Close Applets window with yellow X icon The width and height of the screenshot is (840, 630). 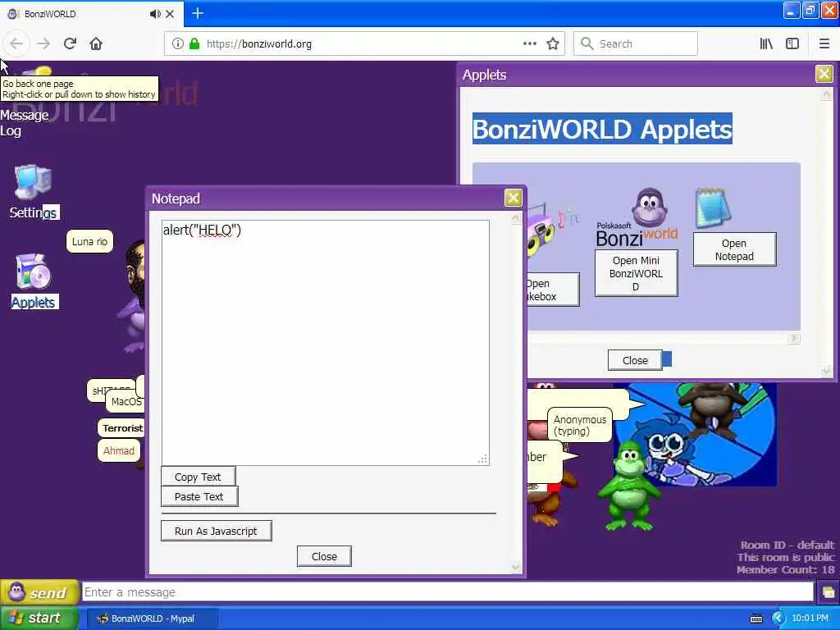824,73
